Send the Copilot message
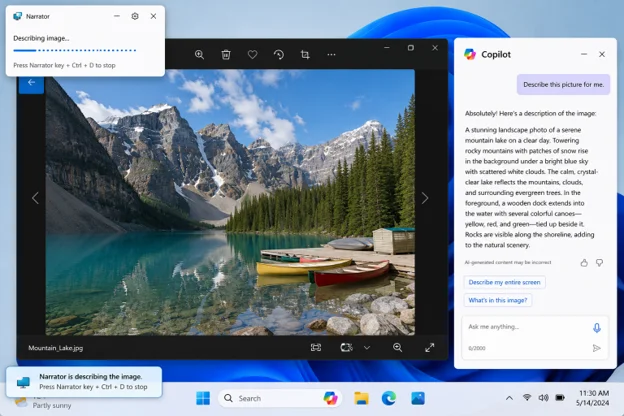Screen dimensions: 624x416 click(597, 348)
